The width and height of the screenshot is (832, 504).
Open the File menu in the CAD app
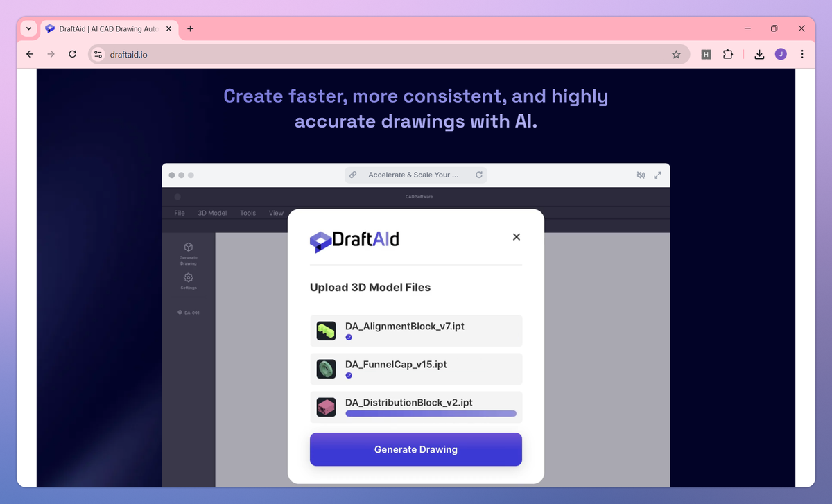coord(179,213)
